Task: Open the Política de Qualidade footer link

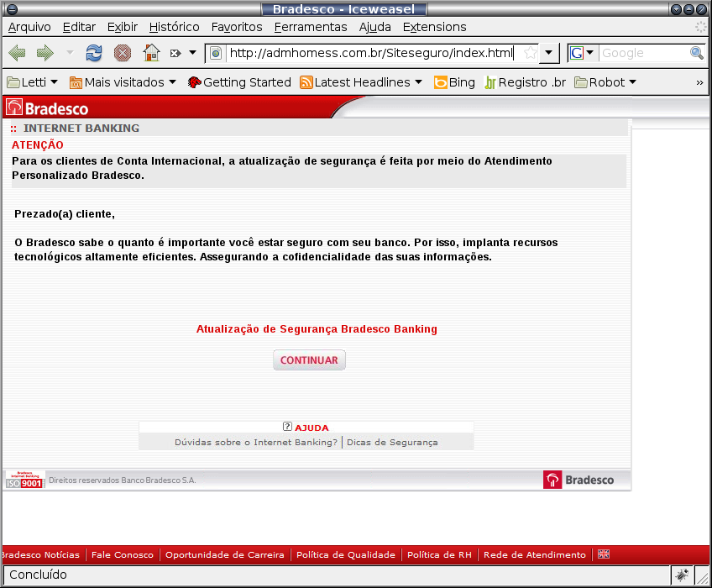Action: tap(346, 554)
